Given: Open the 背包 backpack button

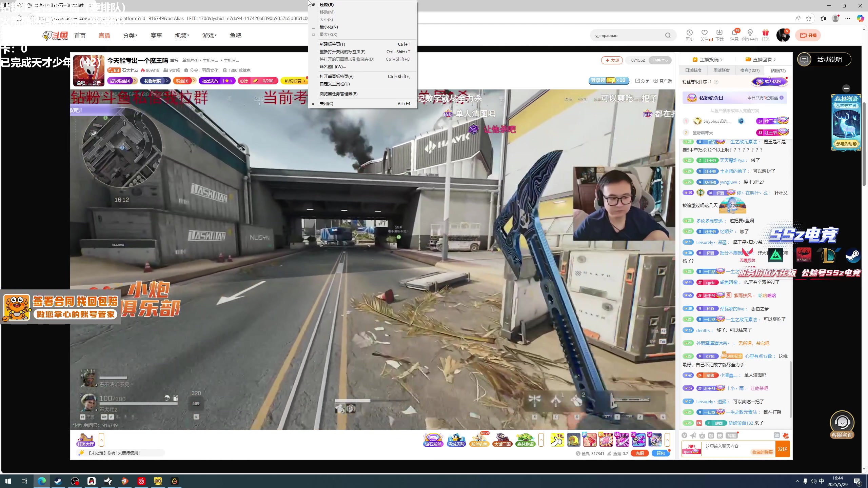Looking at the screenshot, I should [660, 453].
